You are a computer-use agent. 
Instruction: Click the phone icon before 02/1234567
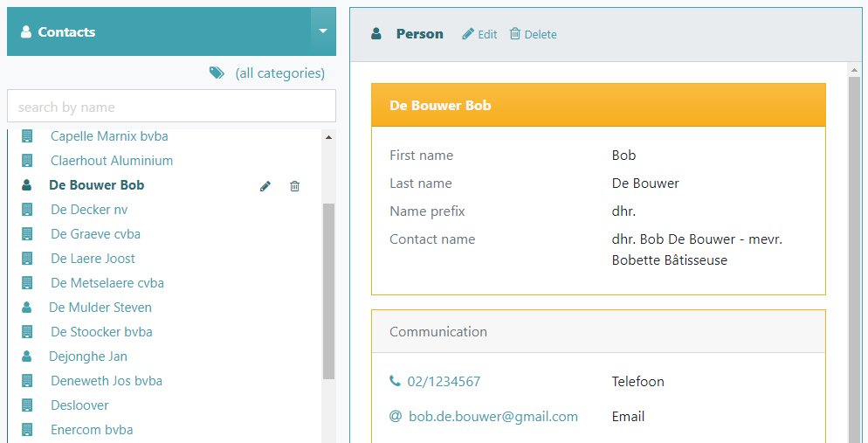pos(395,381)
